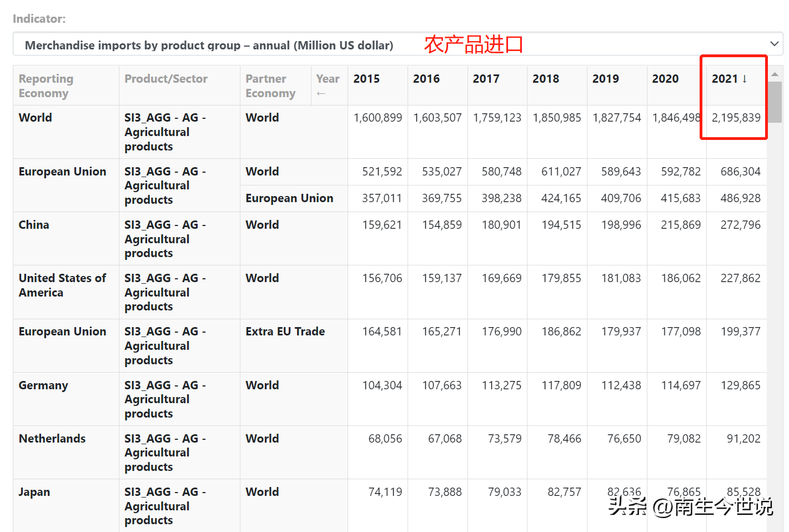Open the Indicator dropdown for merchandise imports
789x532 pixels.
(389, 44)
